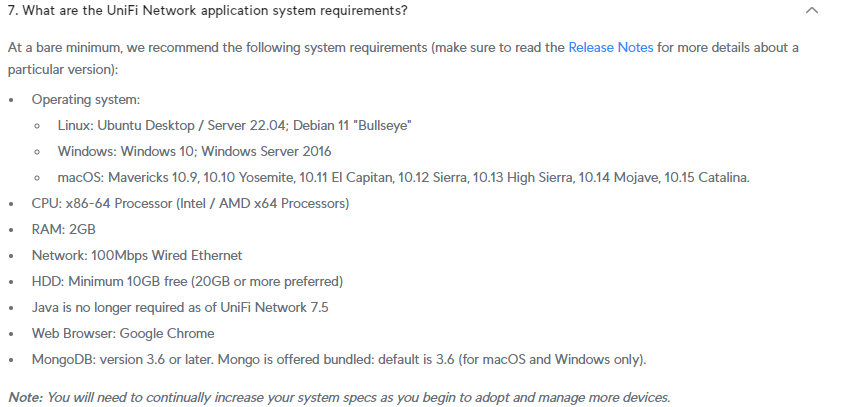Click the 'RAM: 2GB' bullet
Screen dimensions: 868x407
pos(64,230)
